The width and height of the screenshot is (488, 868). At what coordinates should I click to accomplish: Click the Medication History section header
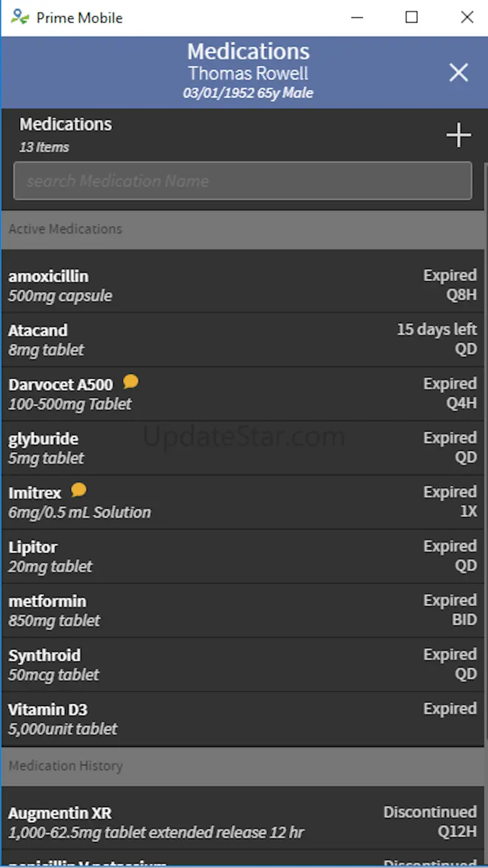point(243,766)
